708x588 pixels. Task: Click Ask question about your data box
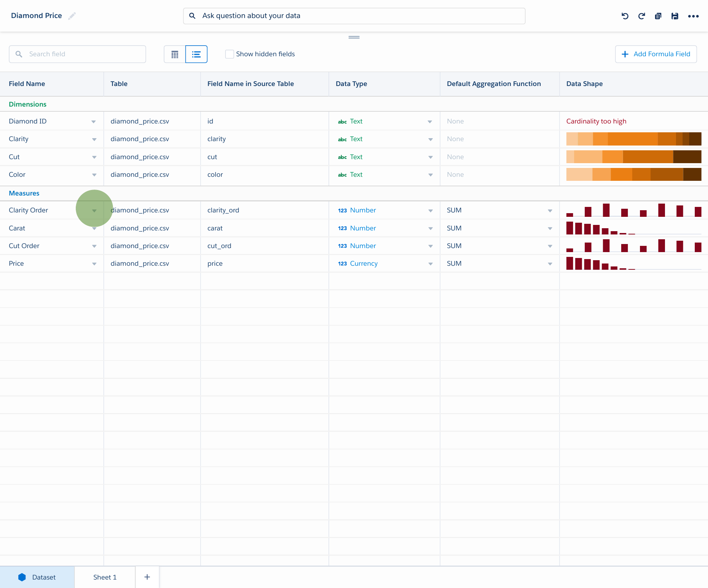(x=354, y=16)
